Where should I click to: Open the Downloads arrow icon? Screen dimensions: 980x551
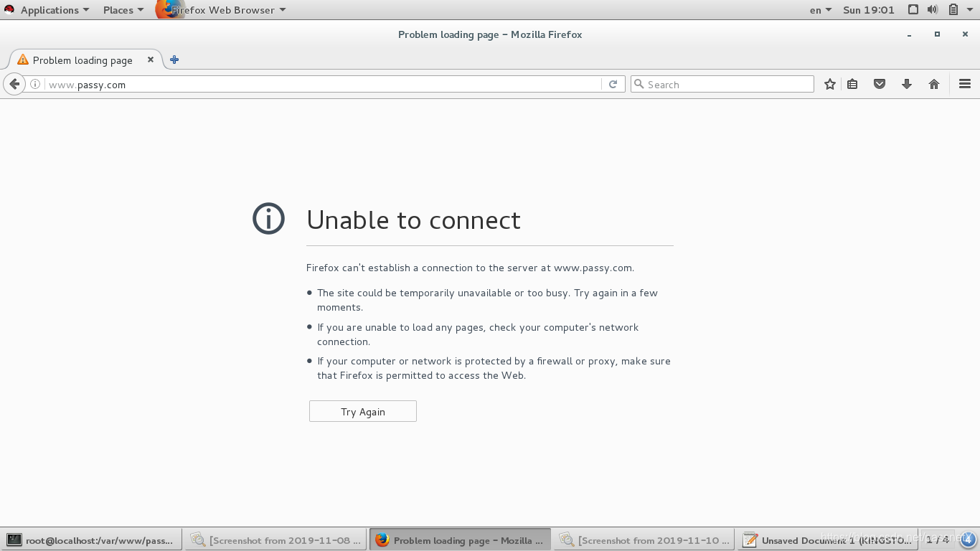click(907, 84)
